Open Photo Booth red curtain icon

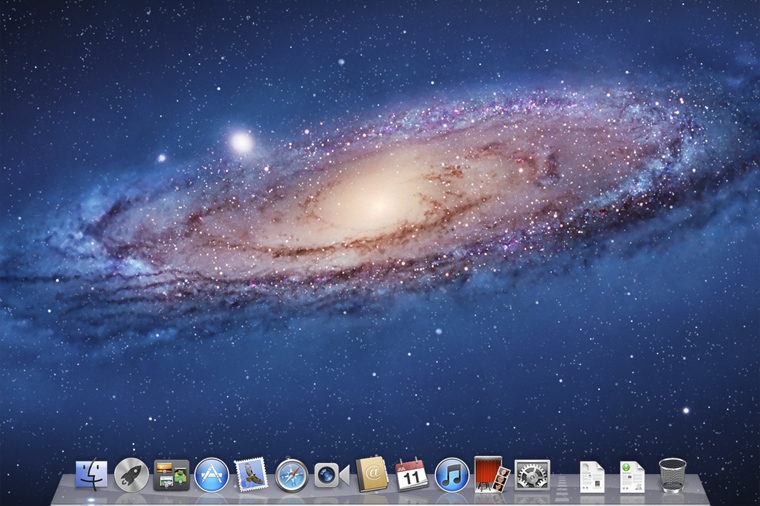491,474
